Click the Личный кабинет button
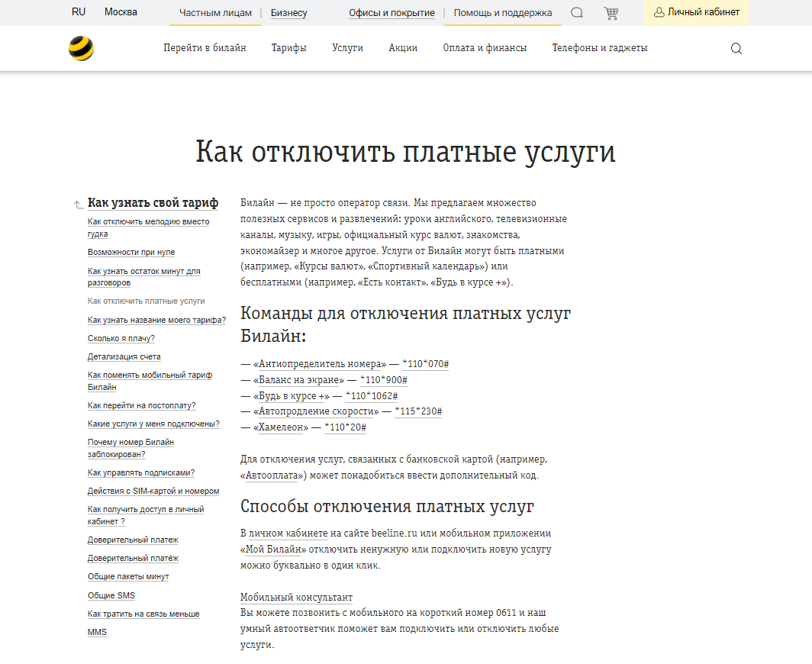The height and width of the screenshot is (664, 812). tap(695, 12)
